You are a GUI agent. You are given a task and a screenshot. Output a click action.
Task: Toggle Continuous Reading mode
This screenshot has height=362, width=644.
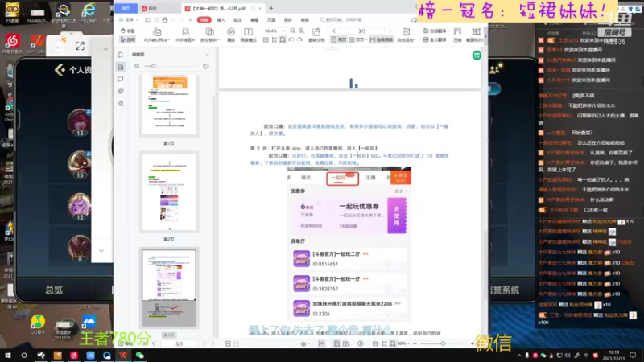click(381, 39)
